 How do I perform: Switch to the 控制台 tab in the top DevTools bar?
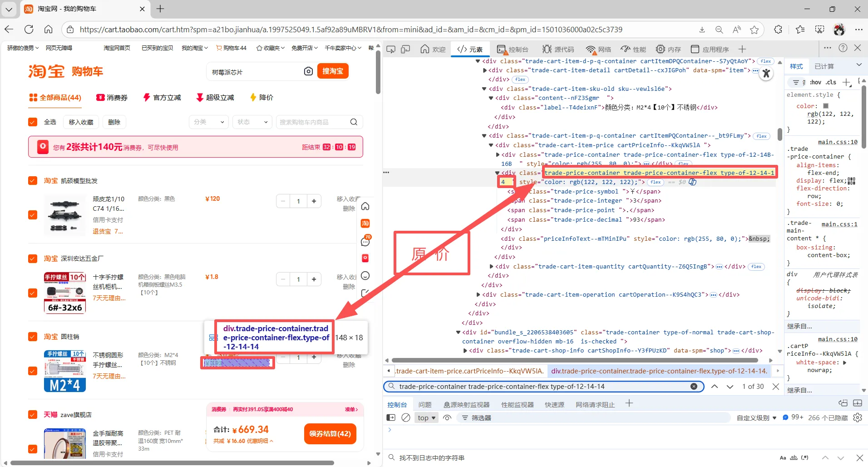click(x=513, y=49)
